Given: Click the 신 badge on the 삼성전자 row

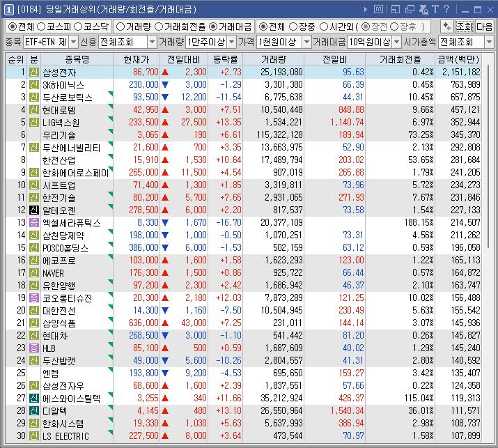Looking at the screenshot, I should tap(34, 72).
